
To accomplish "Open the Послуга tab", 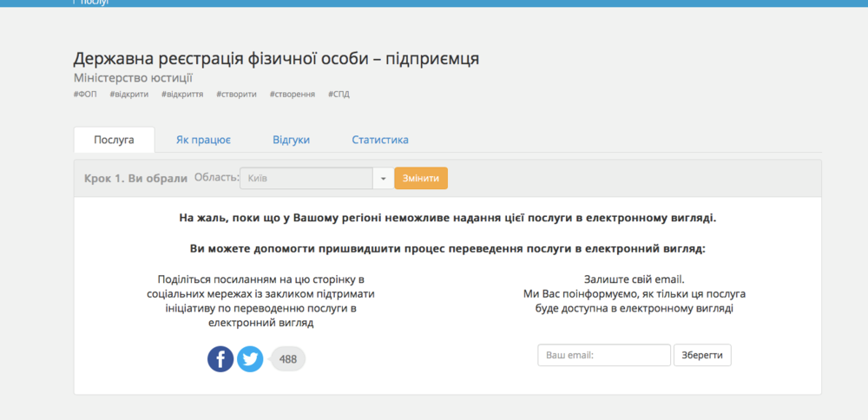I will click(x=114, y=140).
